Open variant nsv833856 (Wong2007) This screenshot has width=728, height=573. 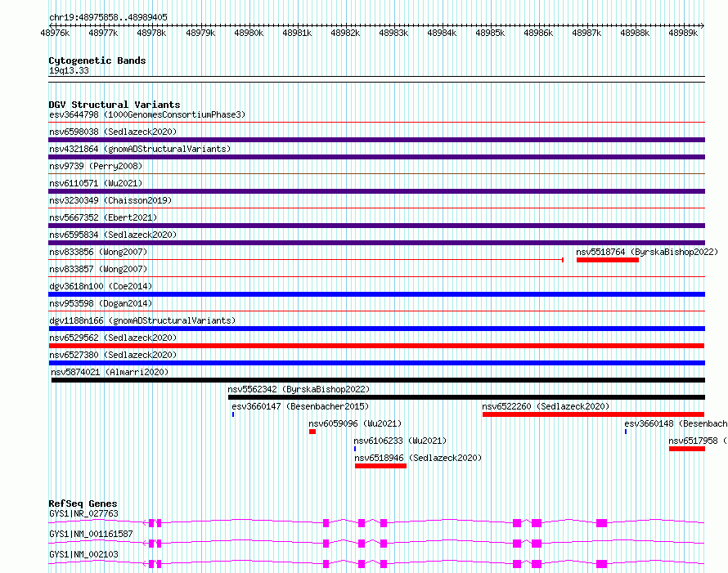coord(98,252)
